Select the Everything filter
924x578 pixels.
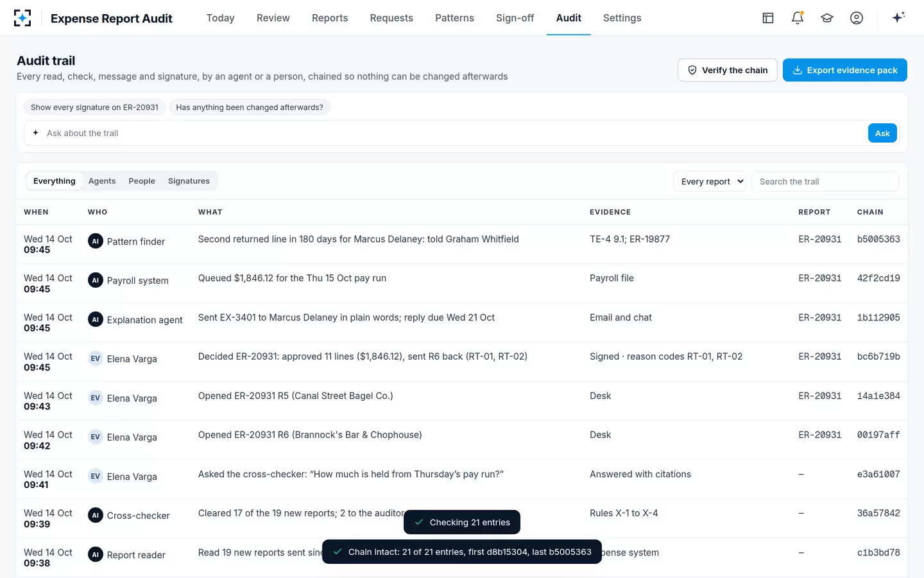tap(54, 181)
